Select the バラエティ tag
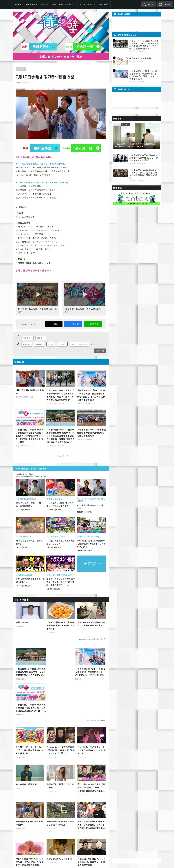174x868 pixels. (27, 338)
